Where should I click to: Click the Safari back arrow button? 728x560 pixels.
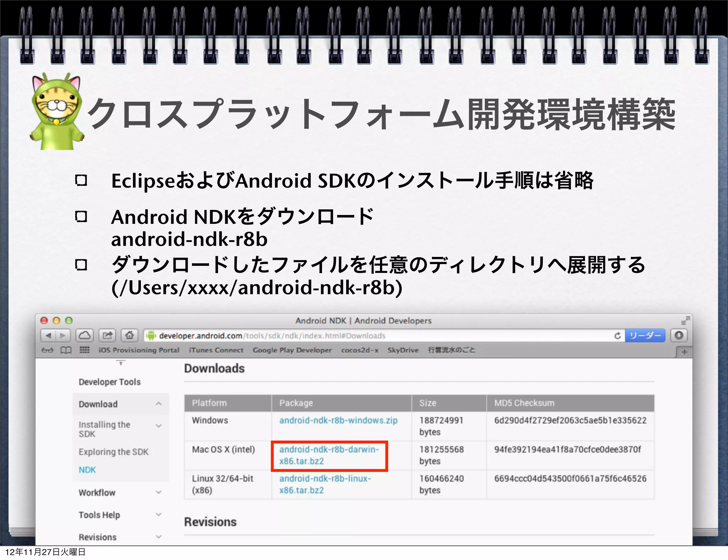click(48, 335)
